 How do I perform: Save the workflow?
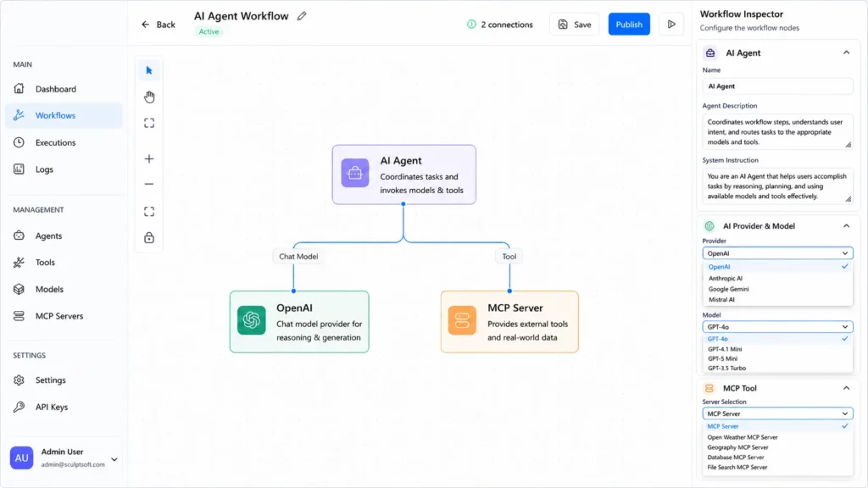coord(575,25)
